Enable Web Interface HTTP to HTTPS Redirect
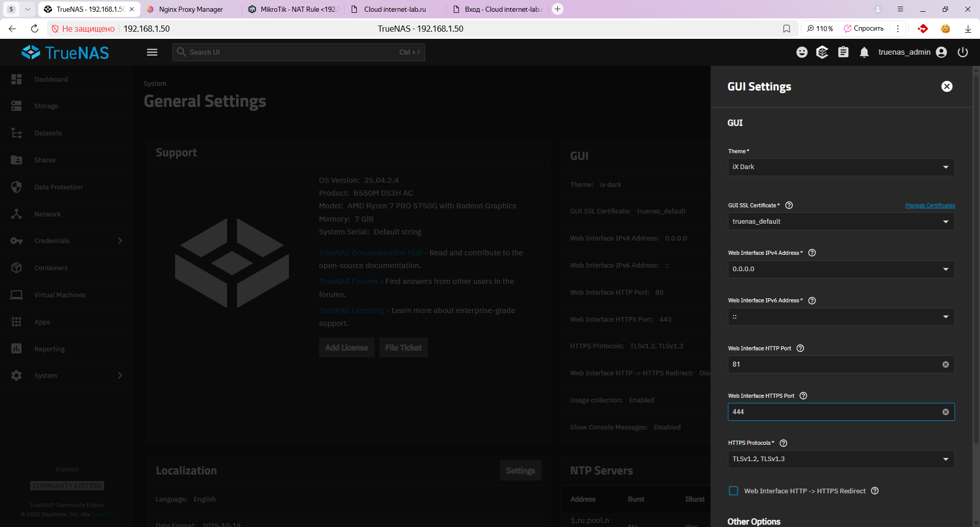This screenshot has height=527, width=980. 733,491
